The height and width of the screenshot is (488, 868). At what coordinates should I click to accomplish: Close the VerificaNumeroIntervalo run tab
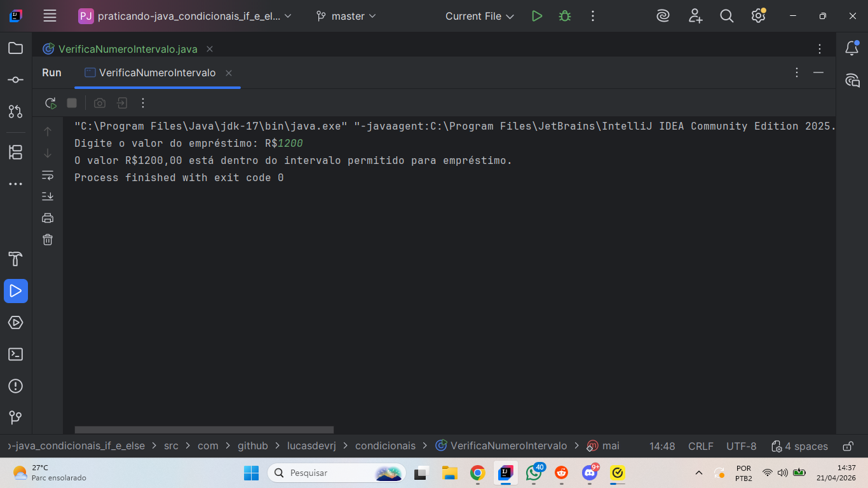(x=229, y=73)
